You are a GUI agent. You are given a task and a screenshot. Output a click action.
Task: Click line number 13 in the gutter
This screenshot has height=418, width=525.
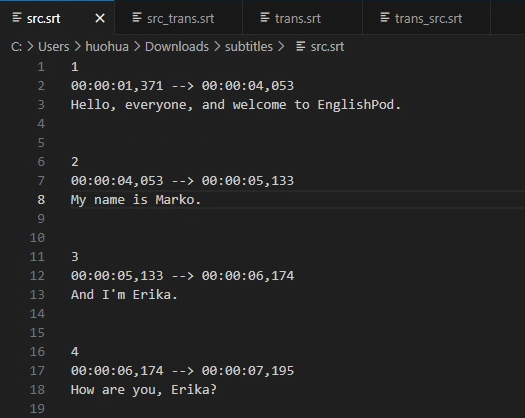[37, 294]
